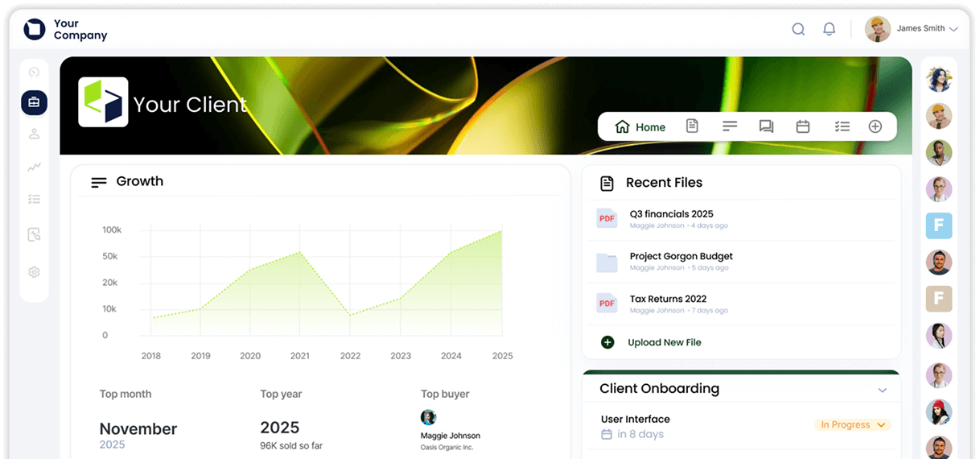The height and width of the screenshot is (459, 980).
Task: Open the document tab icon in client toolbar
Action: [692, 126]
